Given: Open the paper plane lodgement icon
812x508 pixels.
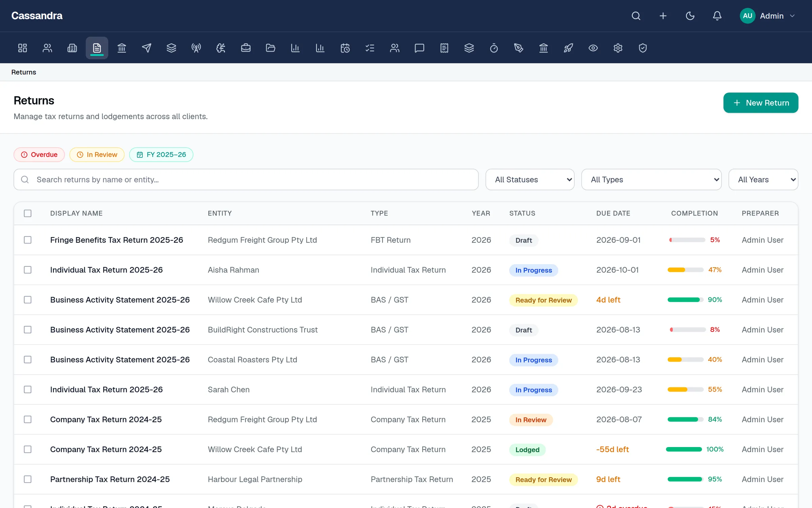Looking at the screenshot, I should (x=146, y=48).
